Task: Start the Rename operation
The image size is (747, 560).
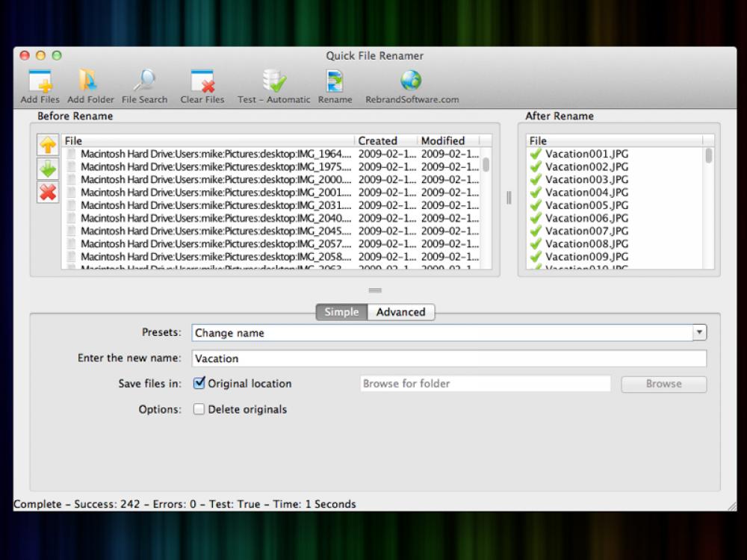Action: (335, 82)
